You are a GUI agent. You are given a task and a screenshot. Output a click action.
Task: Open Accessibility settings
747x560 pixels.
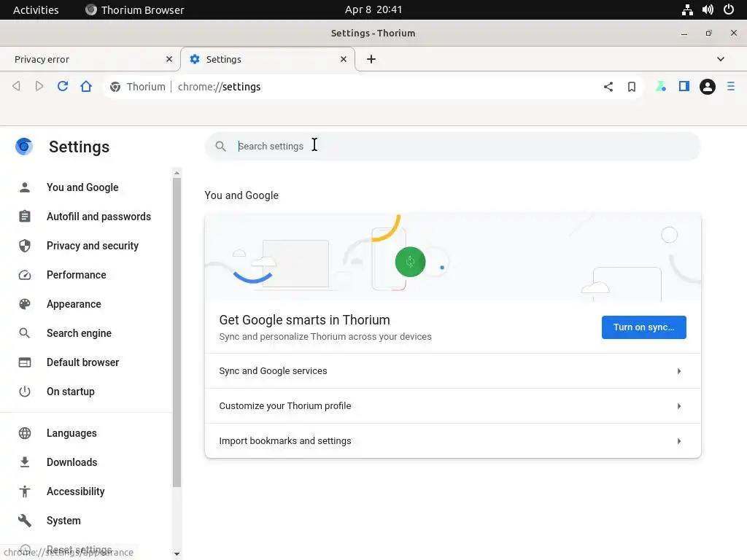click(x=75, y=491)
